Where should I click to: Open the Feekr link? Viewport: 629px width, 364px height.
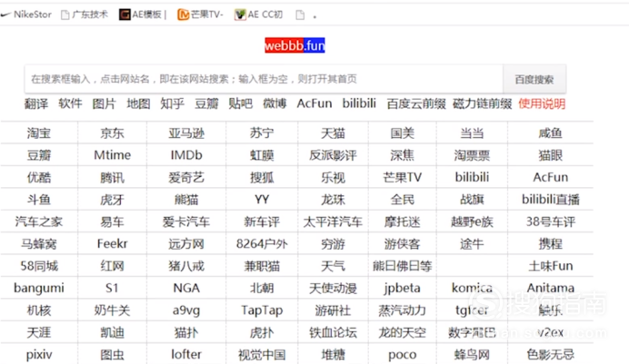(x=113, y=243)
